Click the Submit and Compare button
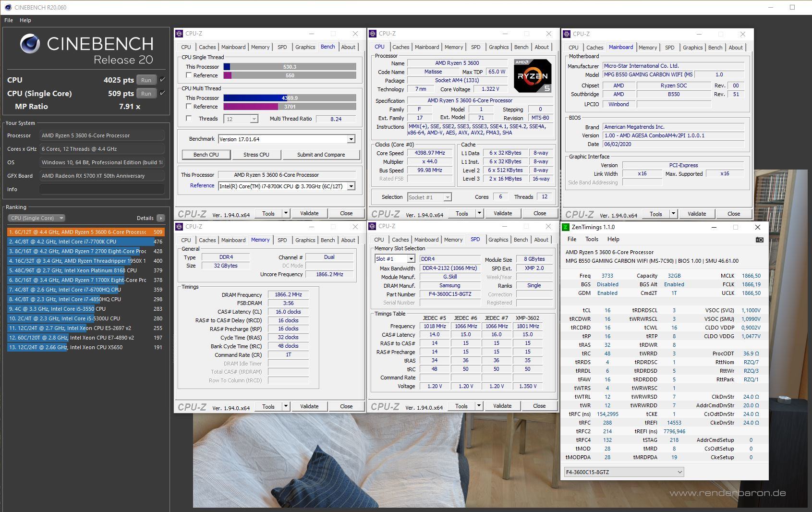This screenshot has width=812, height=512. [x=321, y=155]
